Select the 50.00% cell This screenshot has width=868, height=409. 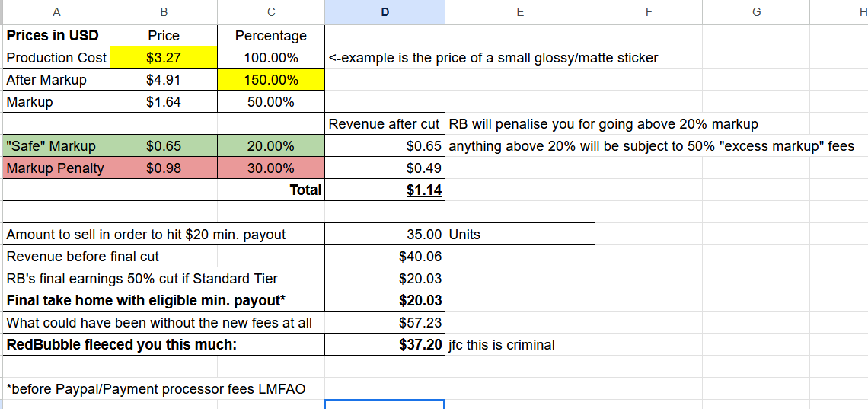271,102
